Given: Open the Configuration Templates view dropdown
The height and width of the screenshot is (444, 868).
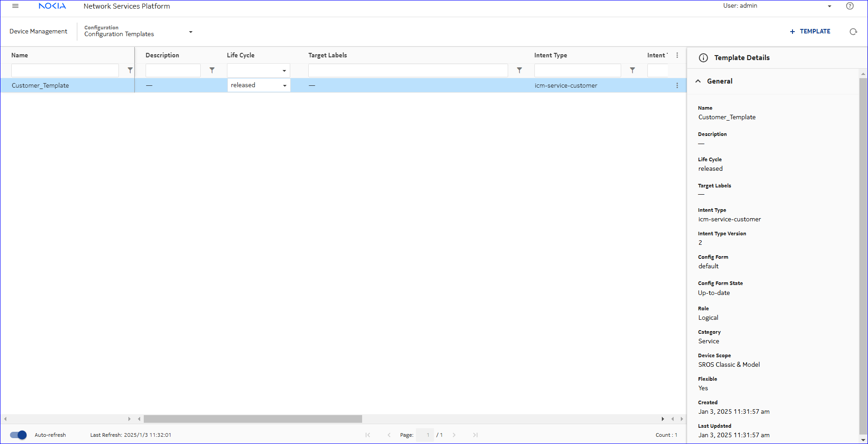Looking at the screenshot, I should pos(190,32).
